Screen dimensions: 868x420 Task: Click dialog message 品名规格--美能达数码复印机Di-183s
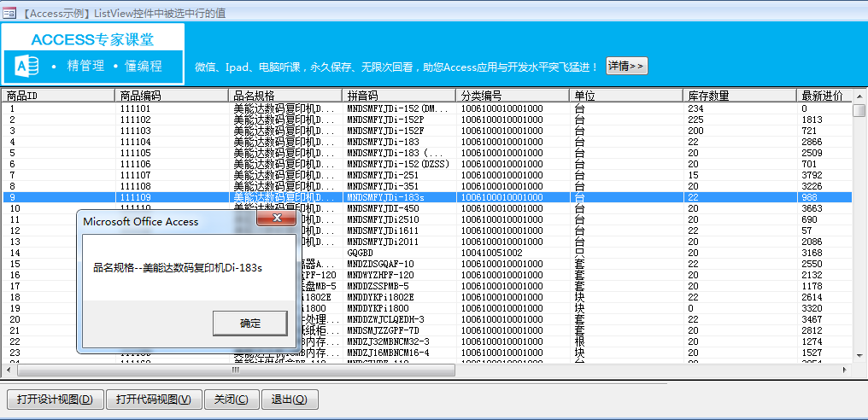(178, 268)
